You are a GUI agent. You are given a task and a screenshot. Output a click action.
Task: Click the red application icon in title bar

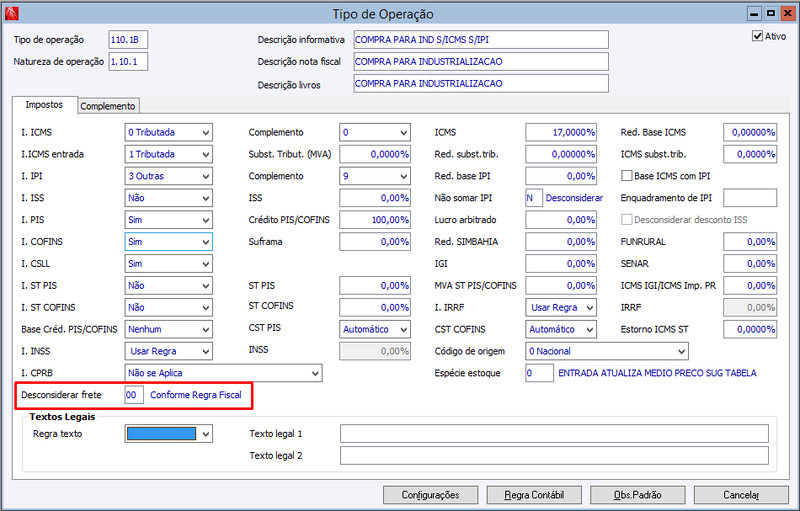(11, 13)
